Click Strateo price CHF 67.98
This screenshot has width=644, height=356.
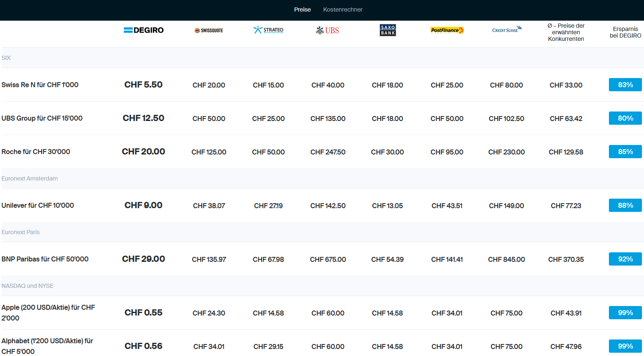[268, 259]
